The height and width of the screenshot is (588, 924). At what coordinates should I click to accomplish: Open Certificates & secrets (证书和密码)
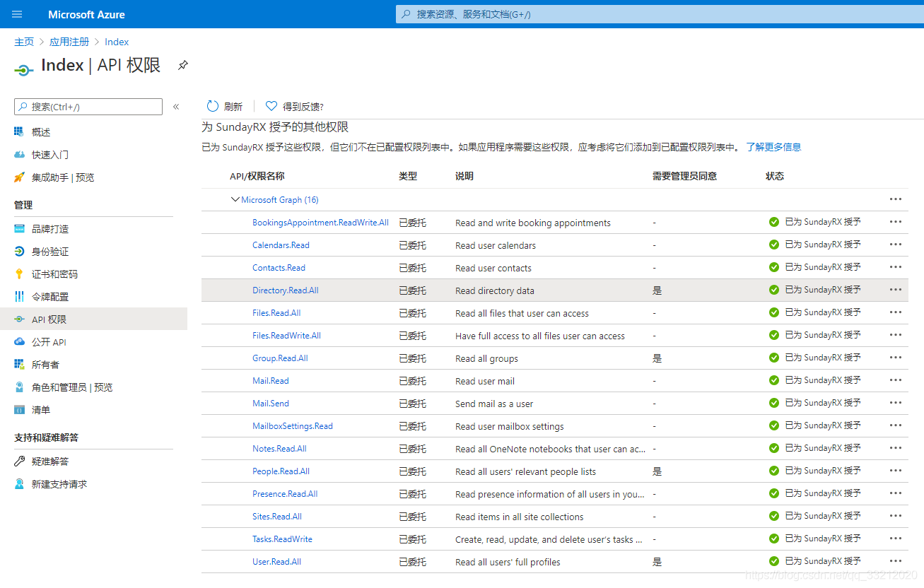pyautogui.click(x=54, y=274)
